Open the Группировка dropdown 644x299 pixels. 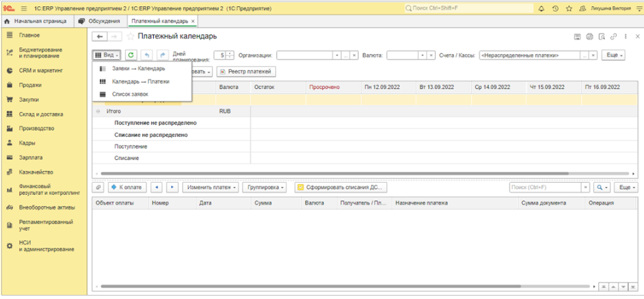coord(265,187)
